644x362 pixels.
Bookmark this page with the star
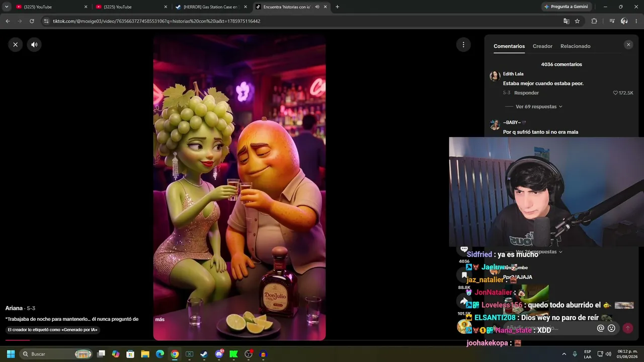577,21
